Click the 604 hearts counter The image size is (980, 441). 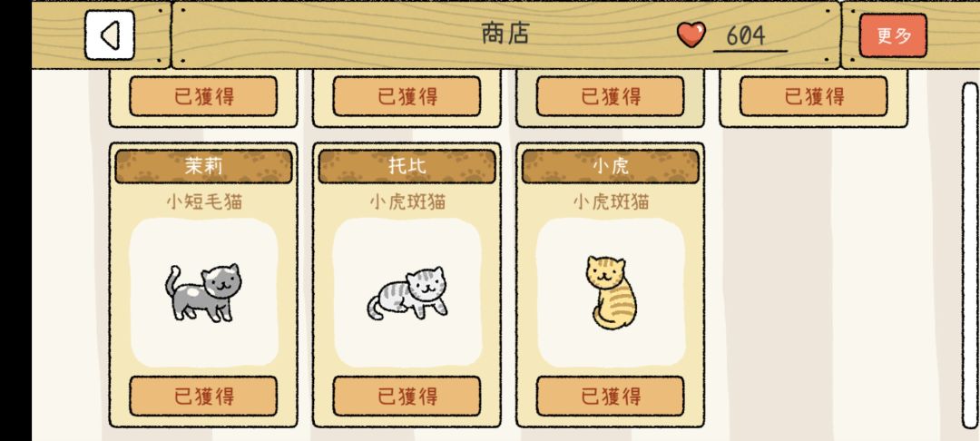(746, 36)
